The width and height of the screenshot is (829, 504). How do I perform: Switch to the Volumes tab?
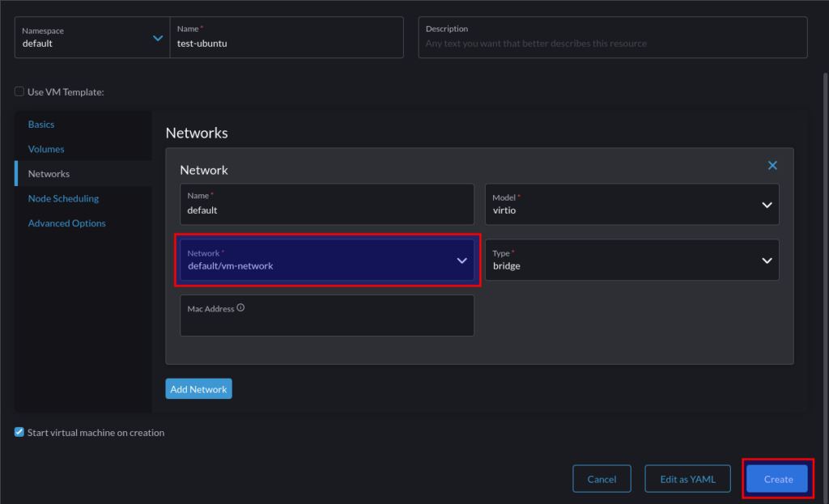46,149
